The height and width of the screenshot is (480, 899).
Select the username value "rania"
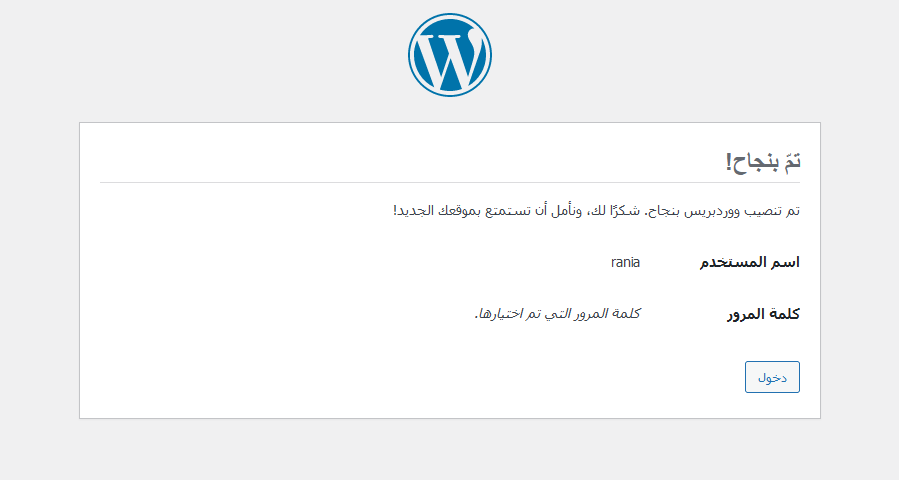pyautogui.click(x=625, y=262)
